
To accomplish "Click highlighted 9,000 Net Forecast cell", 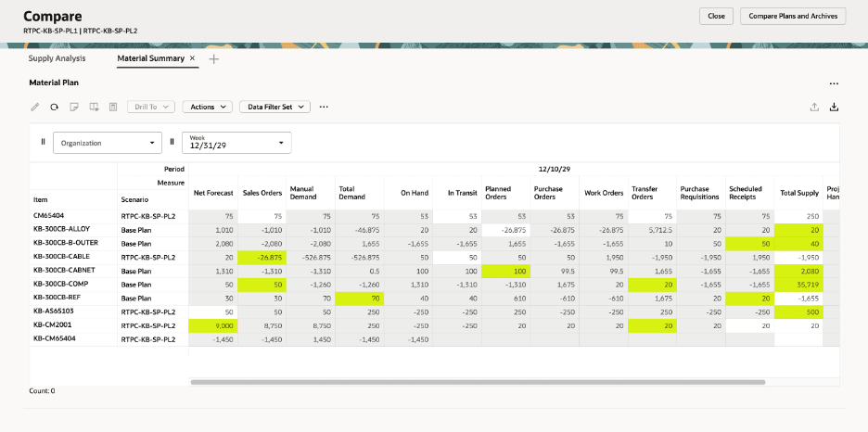I will pyautogui.click(x=213, y=326).
